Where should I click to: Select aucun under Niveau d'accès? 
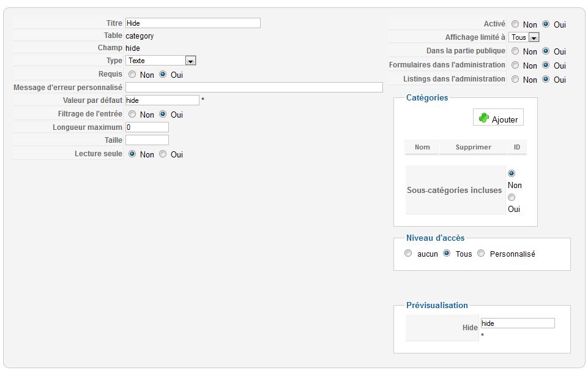pyautogui.click(x=408, y=253)
